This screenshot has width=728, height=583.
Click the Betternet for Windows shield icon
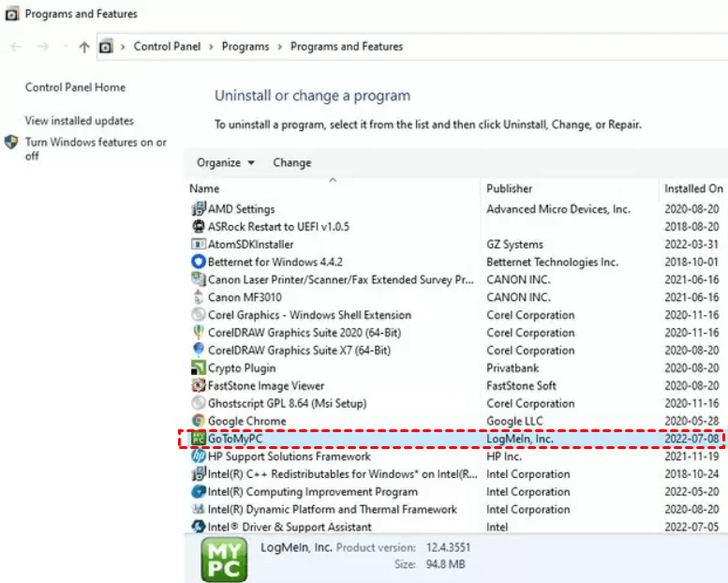point(199,262)
